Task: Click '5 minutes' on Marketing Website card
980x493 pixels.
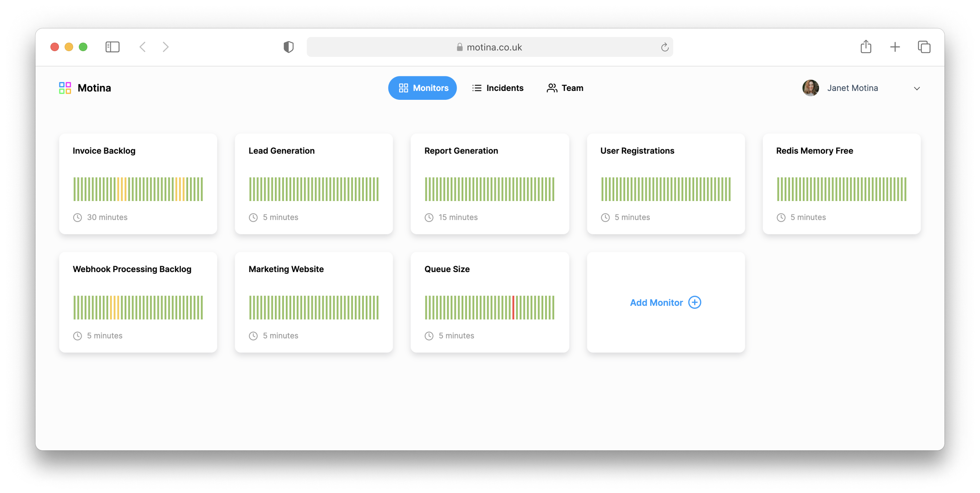Action: (281, 336)
